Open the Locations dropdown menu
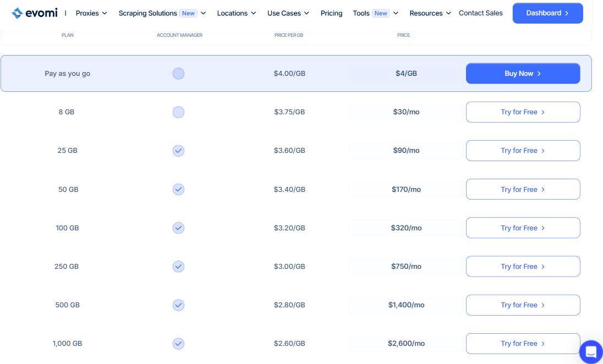 pyautogui.click(x=237, y=13)
